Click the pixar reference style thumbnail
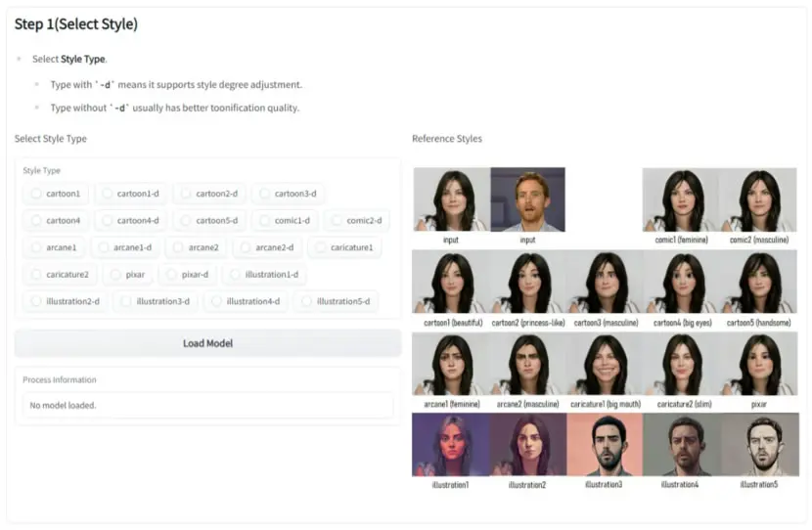 (x=758, y=364)
